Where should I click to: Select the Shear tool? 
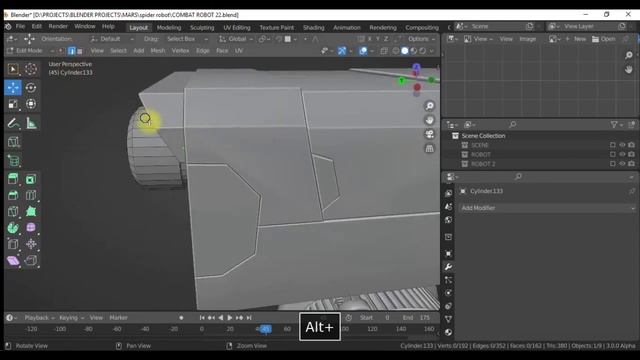tap(13, 261)
